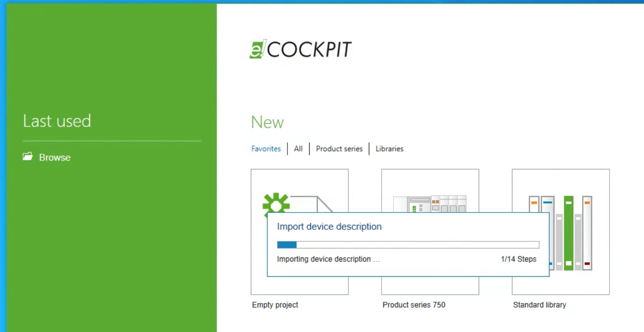Click the Import device description dialog title
Viewport: 644px width, 332px height.
(x=329, y=226)
